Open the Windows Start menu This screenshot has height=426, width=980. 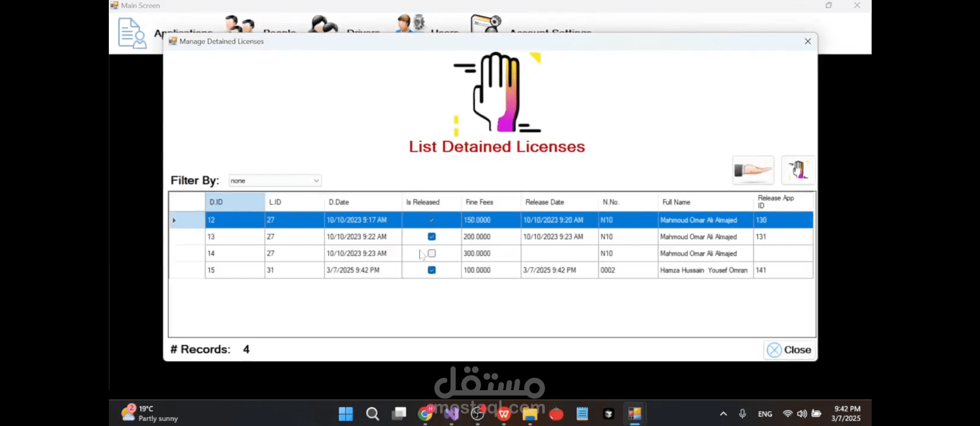(346, 414)
